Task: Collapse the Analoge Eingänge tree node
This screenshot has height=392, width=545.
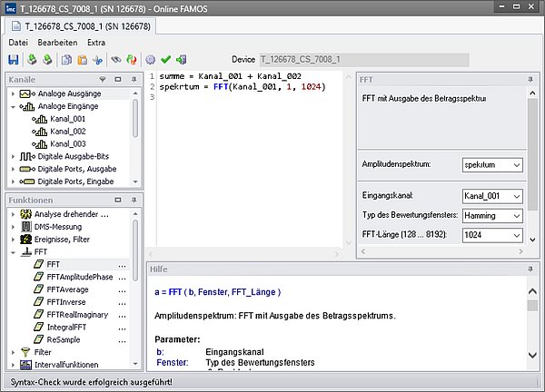Action: pyautogui.click(x=15, y=106)
